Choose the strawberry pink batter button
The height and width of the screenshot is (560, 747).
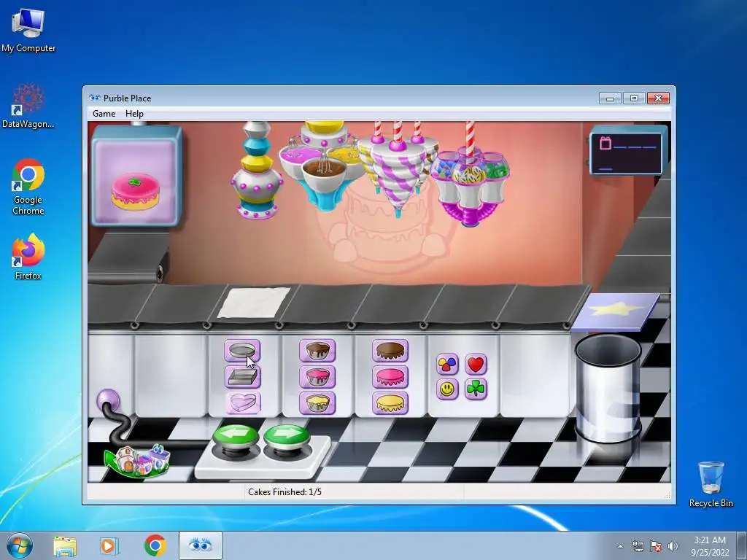click(317, 377)
